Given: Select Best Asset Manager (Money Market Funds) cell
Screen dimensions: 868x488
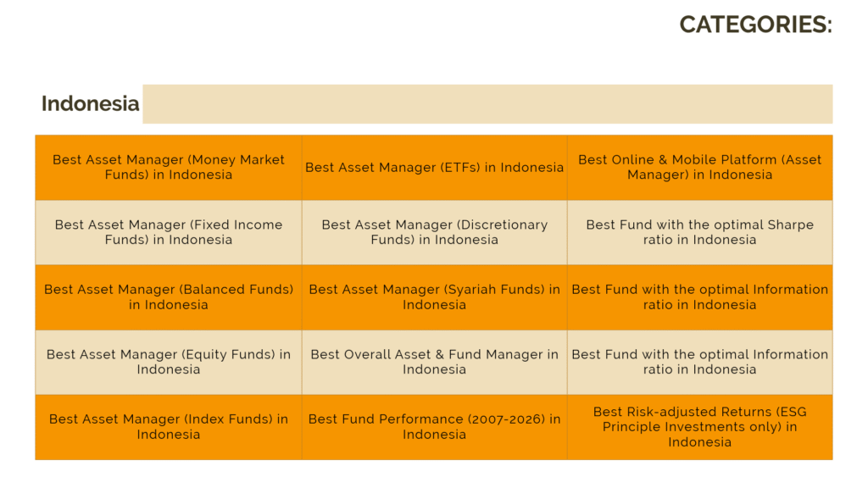Looking at the screenshot, I should pos(168,167).
